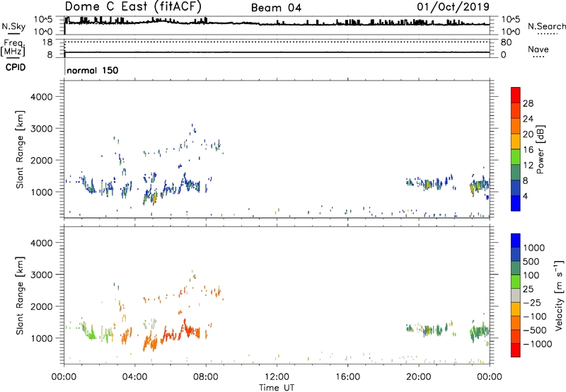Image resolution: width=566 pixels, height=392 pixels.
Task: Click the "500" tick on Velocity colorbar
Action: point(531,261)
